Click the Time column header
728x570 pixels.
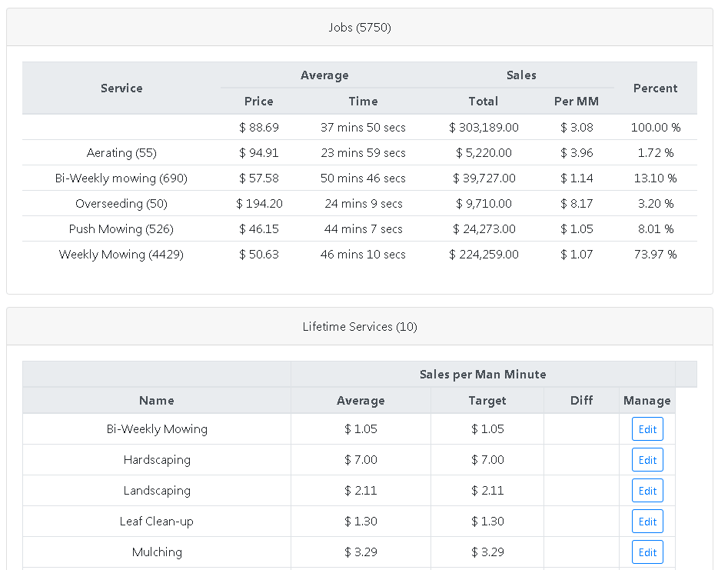[363, 102]
